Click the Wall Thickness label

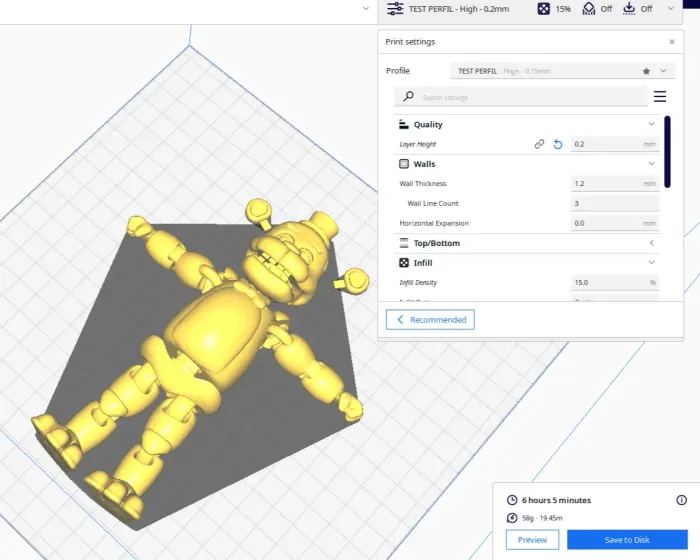[x=423, y=184]
